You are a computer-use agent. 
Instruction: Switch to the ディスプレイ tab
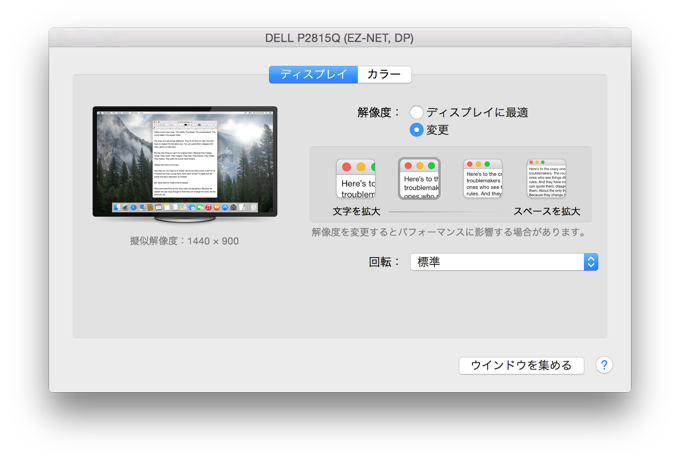[x=313, y=75]
